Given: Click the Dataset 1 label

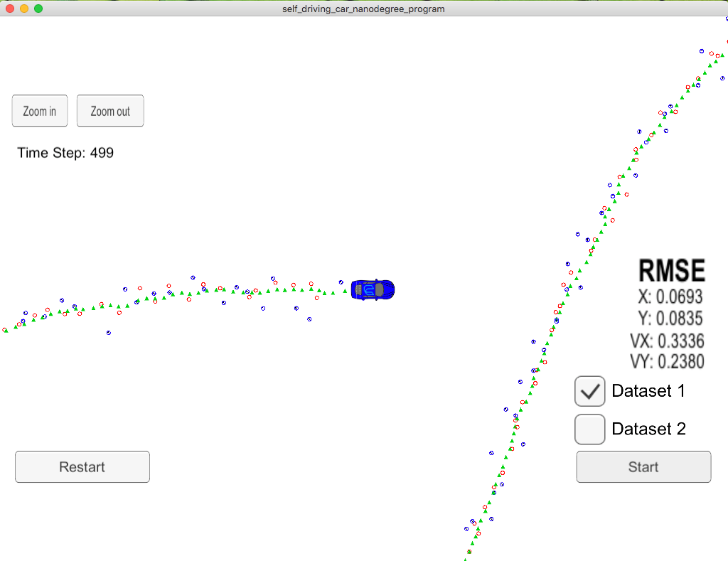Looking at the screenshot, I should (x=648, y=391).
